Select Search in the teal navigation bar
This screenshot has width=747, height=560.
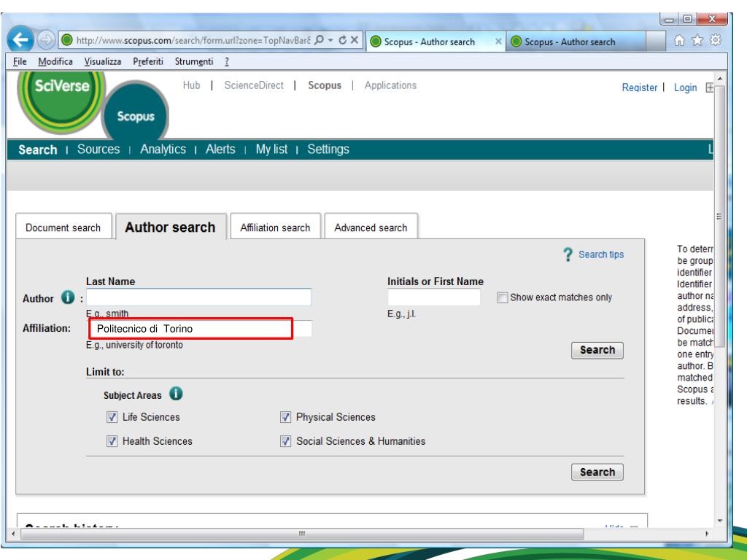38,149
